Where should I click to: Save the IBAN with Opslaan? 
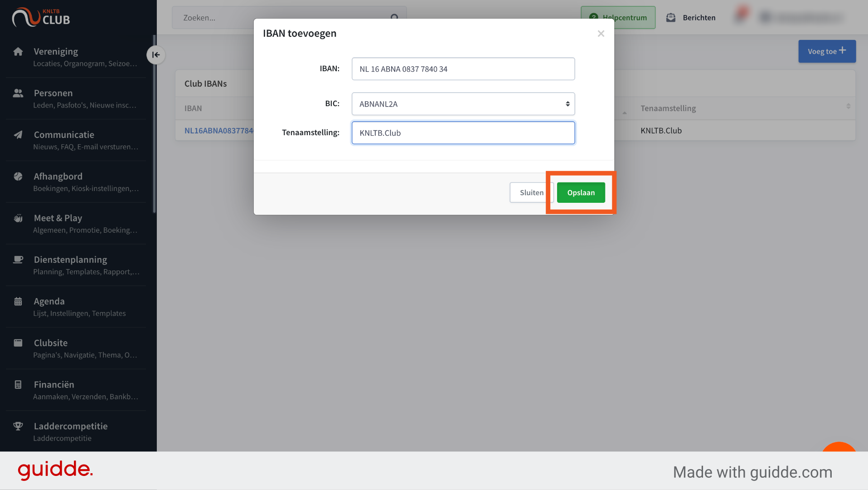tap(581, 192)
